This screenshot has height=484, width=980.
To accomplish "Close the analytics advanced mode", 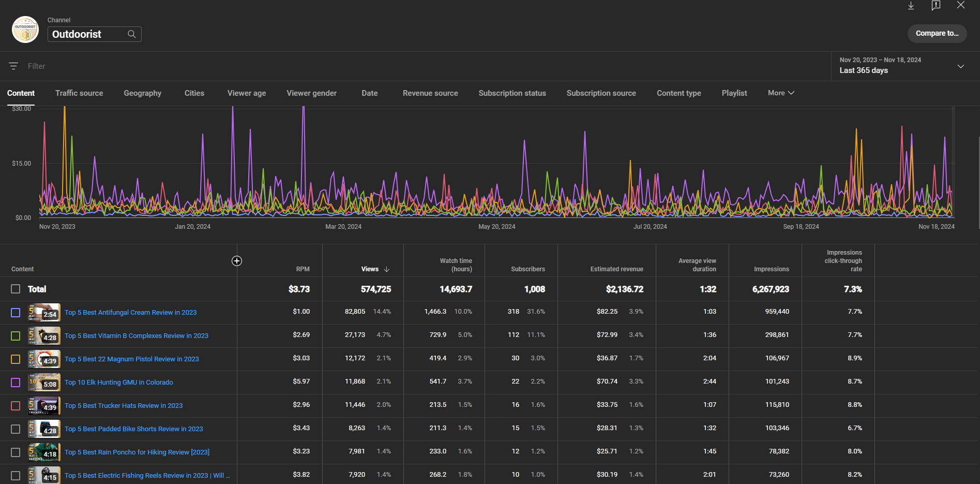I will point(960,5).
